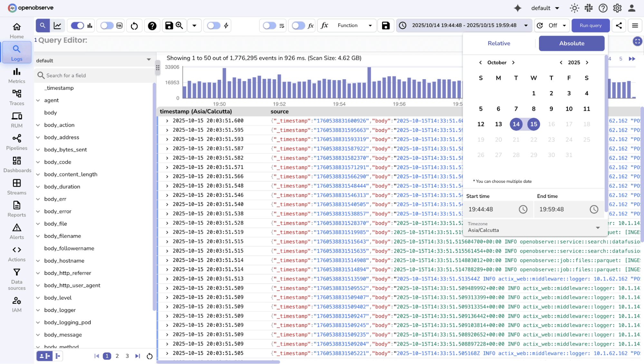Toggle light theme with the sun icon
Viewport: 644px width, 364px height.
coord(574,8)
